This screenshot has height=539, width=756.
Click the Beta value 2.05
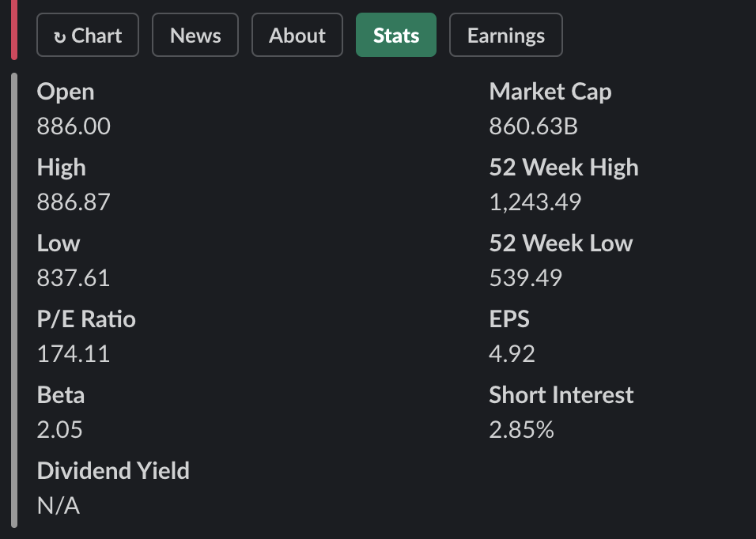60,429
